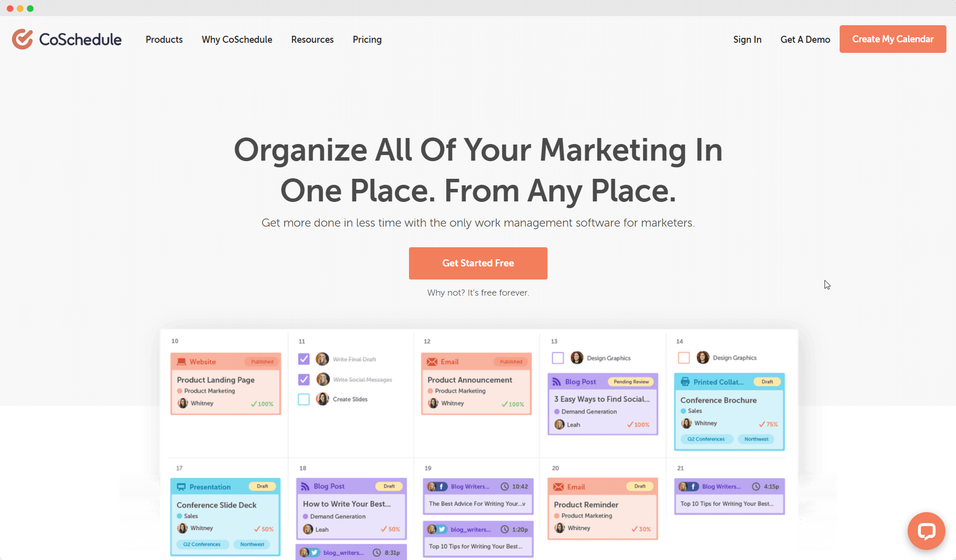Uncheck the Write Final Draft checkbox

[x=304, y=359]
